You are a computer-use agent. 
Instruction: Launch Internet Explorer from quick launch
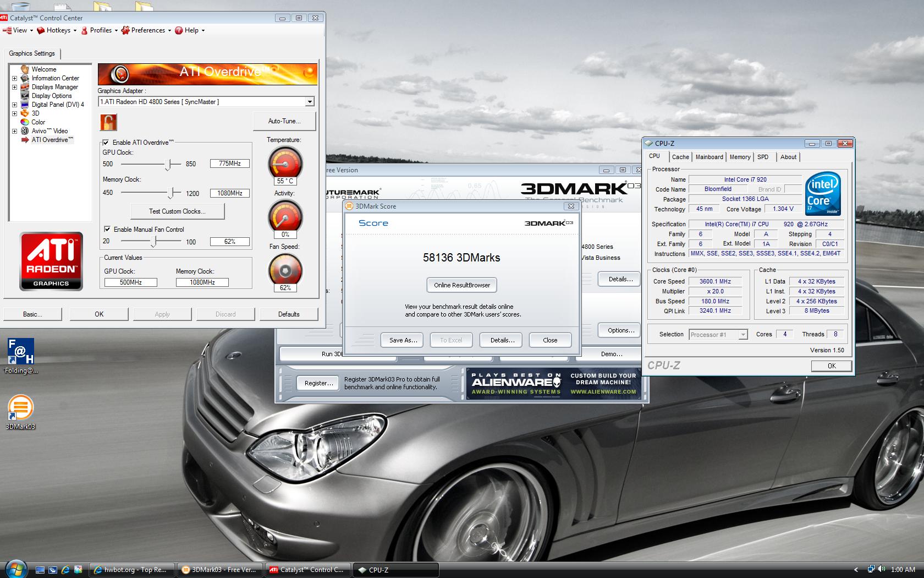pos(65,570)
